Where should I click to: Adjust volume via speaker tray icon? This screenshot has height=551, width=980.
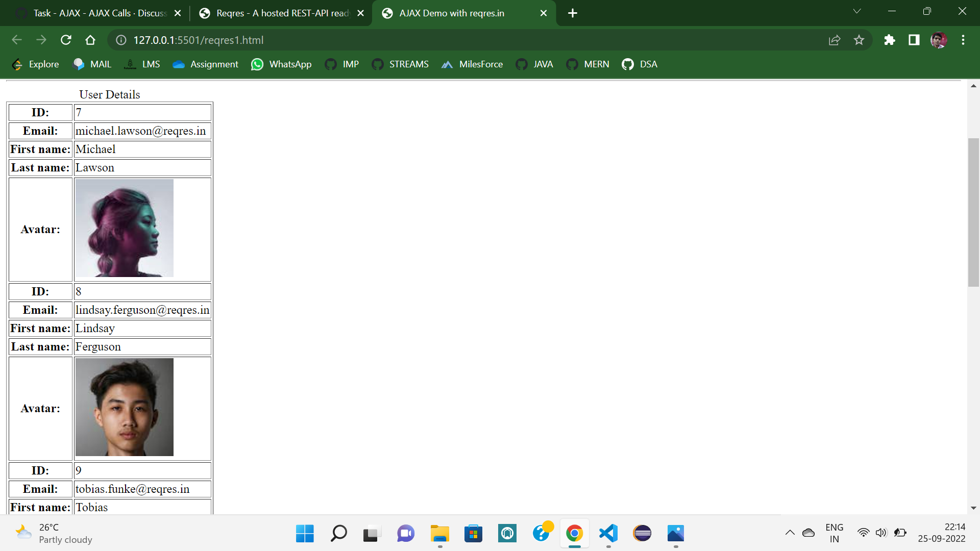click(x=881, y=533)
